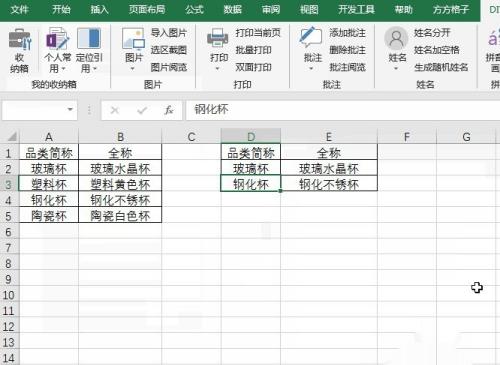
Task: Switch to the 方方格子 tab
Action: click(451, 9)
